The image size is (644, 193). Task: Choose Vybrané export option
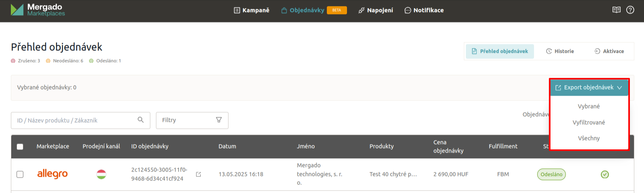click(588, 107)
